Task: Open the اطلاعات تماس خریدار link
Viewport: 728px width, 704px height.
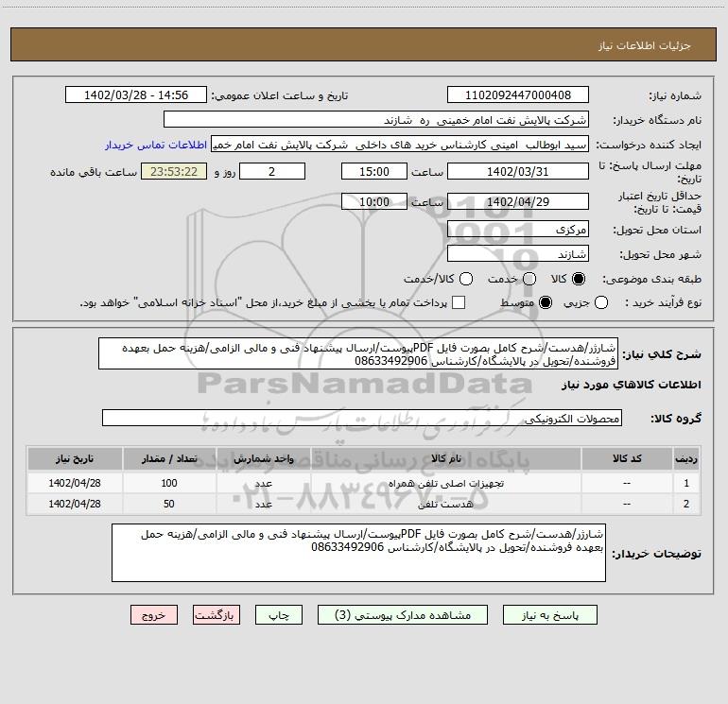Action: (156, 145)
